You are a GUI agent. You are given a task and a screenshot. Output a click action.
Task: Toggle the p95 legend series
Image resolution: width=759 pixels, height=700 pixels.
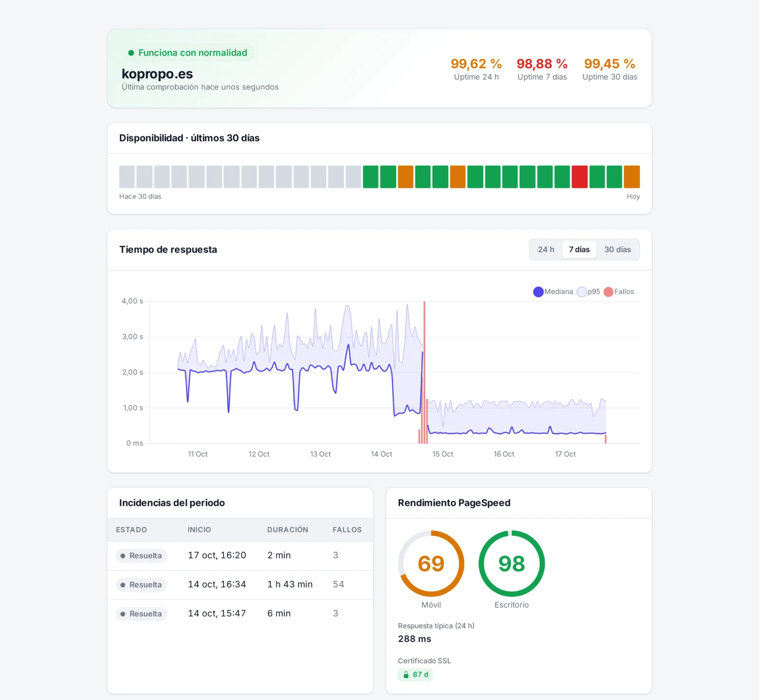click(x=588, y=292)
